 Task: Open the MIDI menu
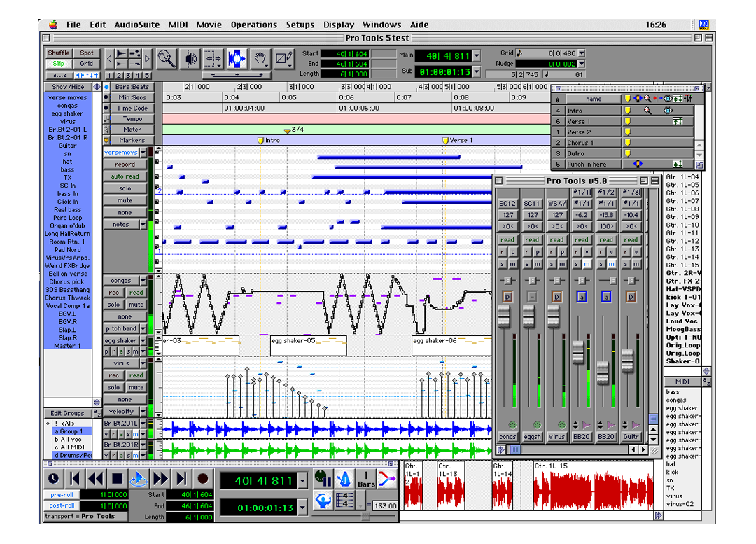click(x=178, y=25)
